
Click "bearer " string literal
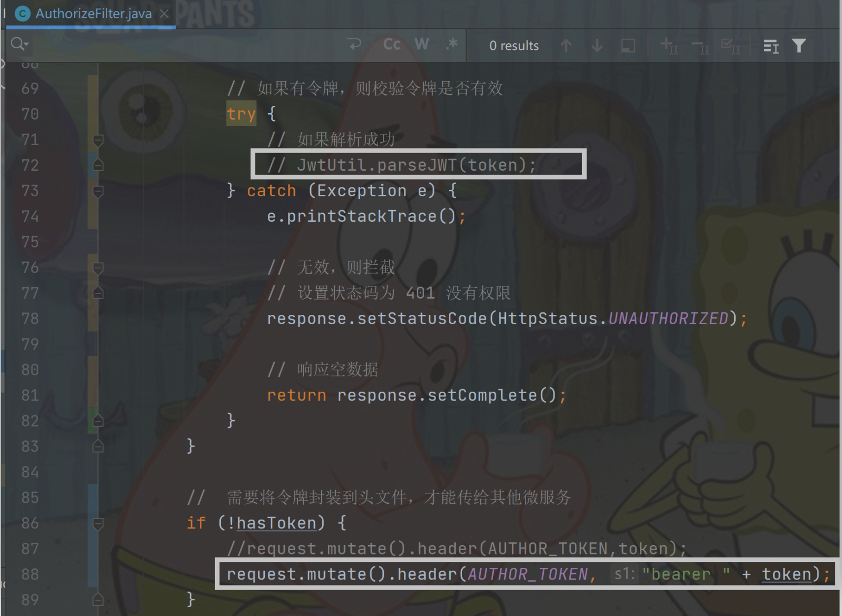coord(686,575)
